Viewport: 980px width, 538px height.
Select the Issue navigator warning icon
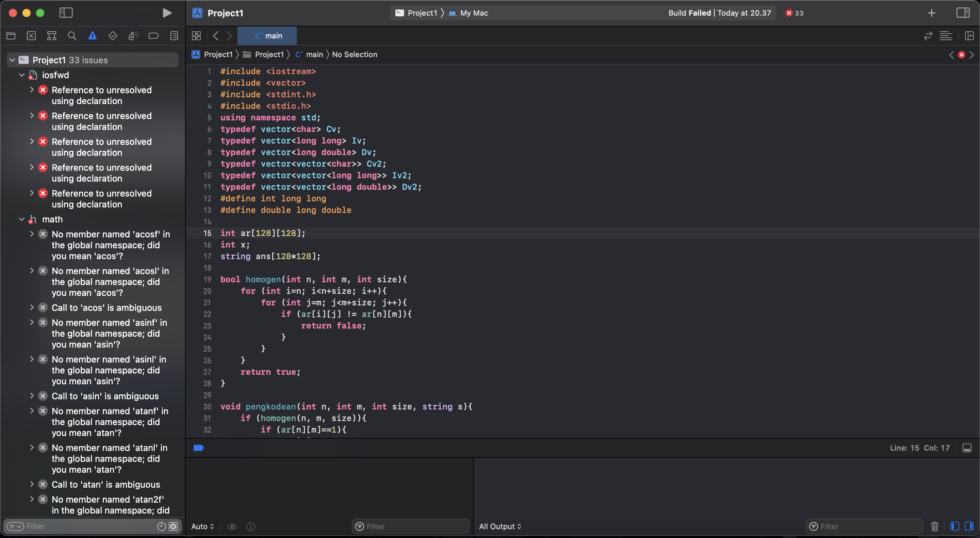93,36
